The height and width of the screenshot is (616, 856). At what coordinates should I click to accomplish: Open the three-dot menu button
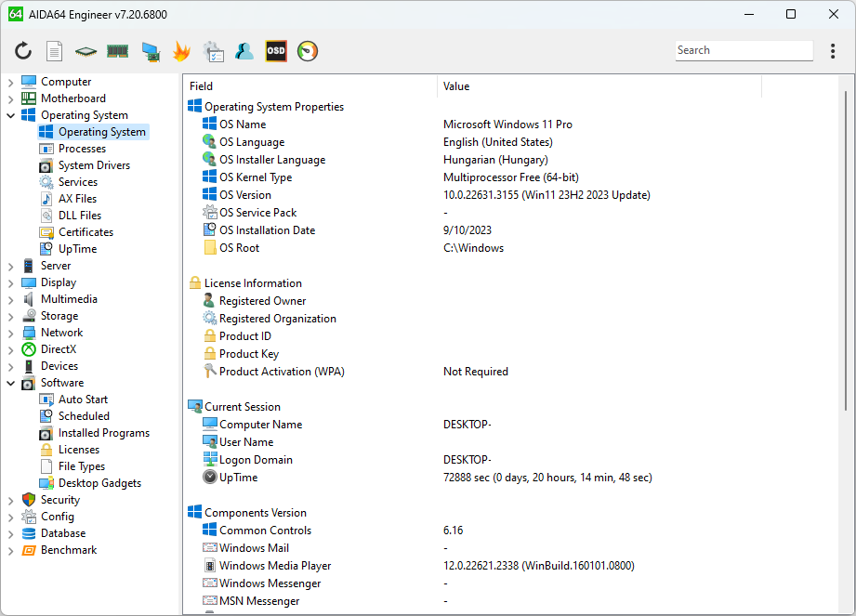(832, 51)
